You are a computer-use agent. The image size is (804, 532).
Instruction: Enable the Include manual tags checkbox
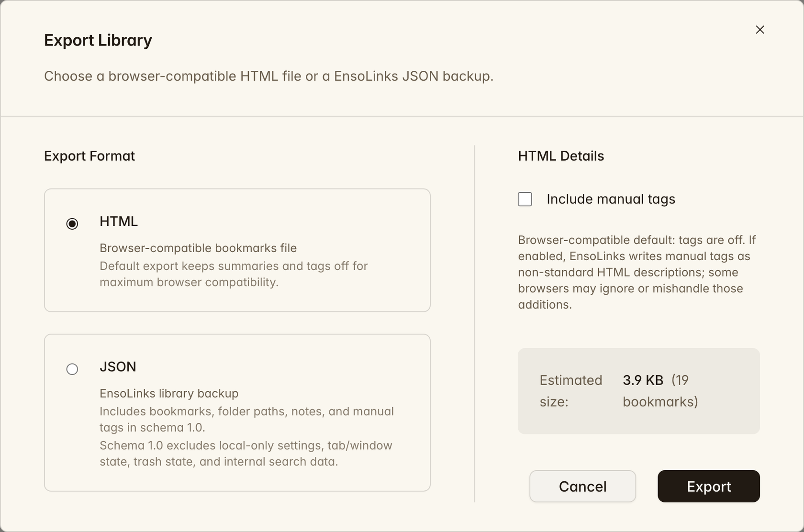pos(525,199)
